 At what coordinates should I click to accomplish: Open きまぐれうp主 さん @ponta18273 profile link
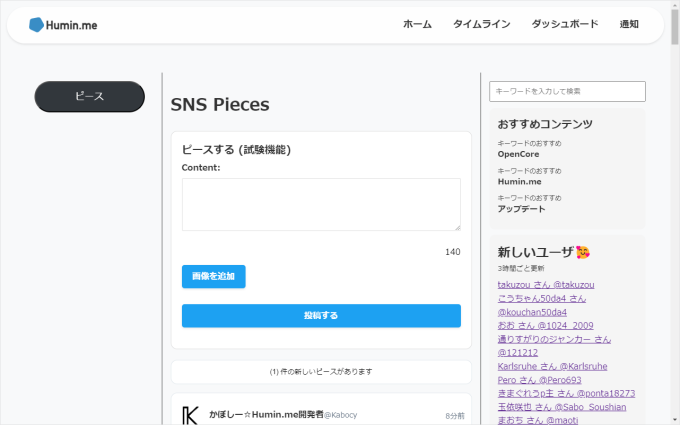(x=566, y=394)
